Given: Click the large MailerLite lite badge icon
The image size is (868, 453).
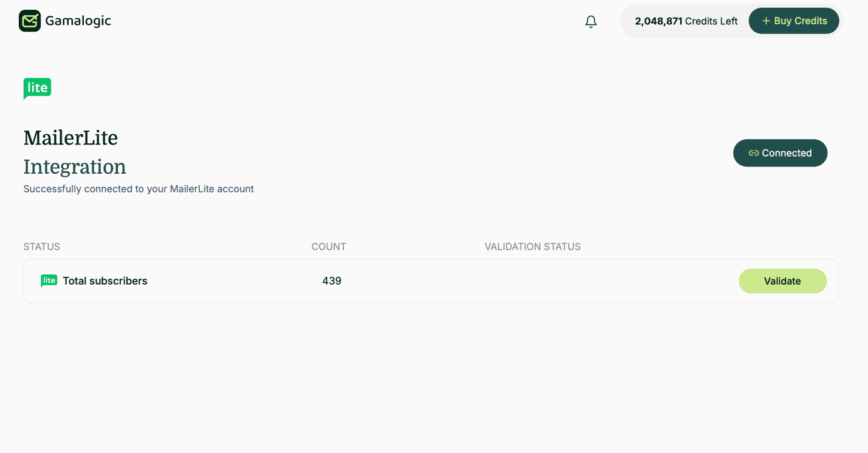Looking at the screenshot, I should pyautogui.click(x=37, y=87).
